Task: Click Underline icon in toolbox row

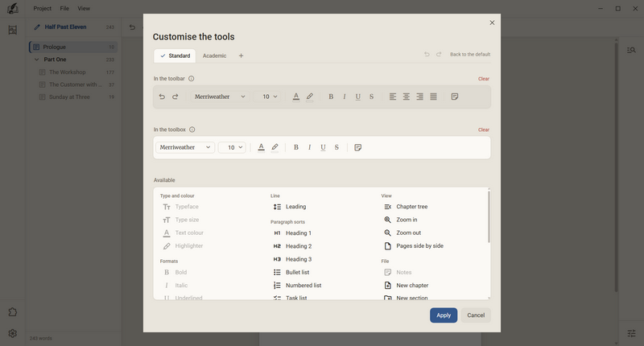Action: click(323, 147)
